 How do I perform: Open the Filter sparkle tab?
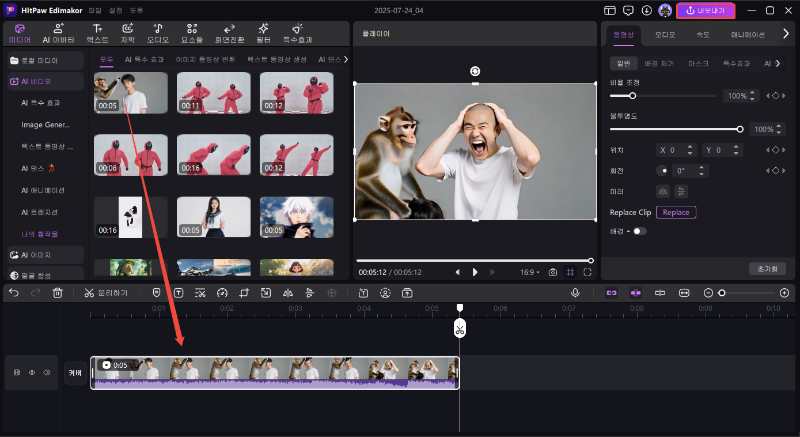pyautogui.click(x=263, y=34)
